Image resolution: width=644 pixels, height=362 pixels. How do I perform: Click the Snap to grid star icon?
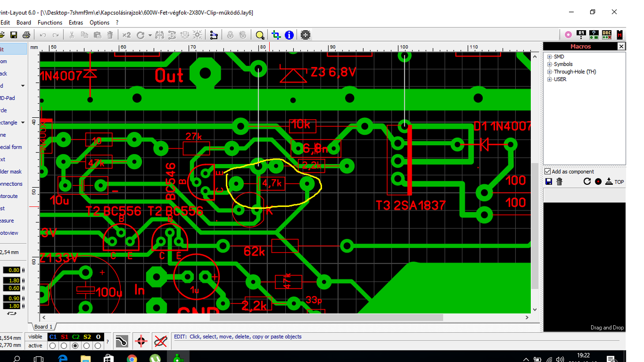click(197, 35)
